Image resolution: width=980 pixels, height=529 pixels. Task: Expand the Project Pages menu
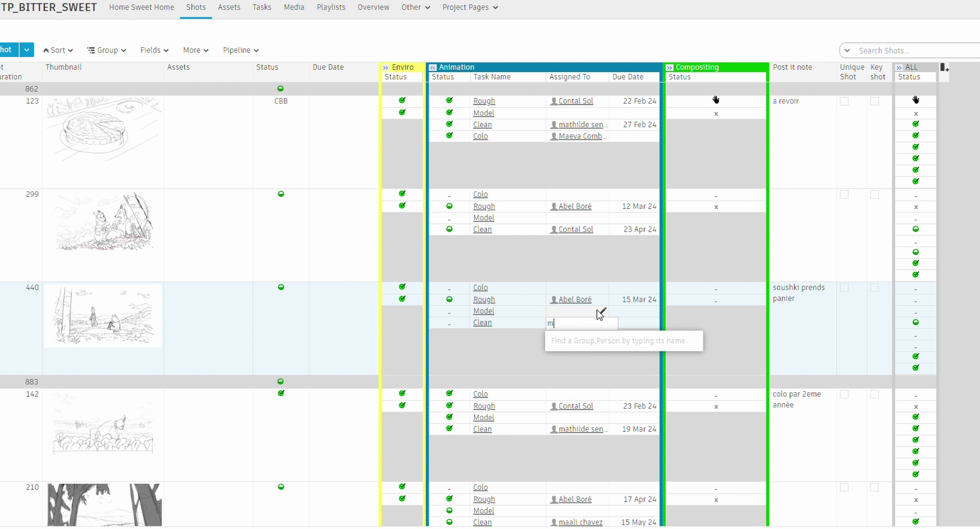(470, 7)
